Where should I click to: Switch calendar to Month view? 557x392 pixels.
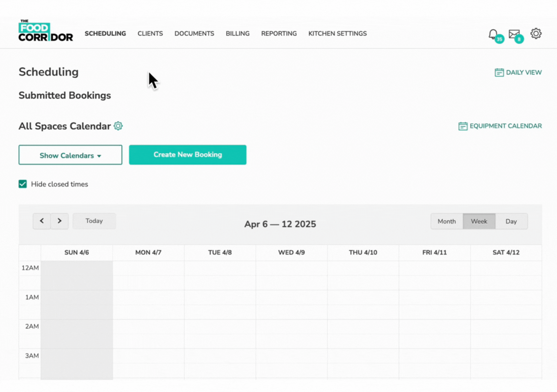(x=446, y=221)
